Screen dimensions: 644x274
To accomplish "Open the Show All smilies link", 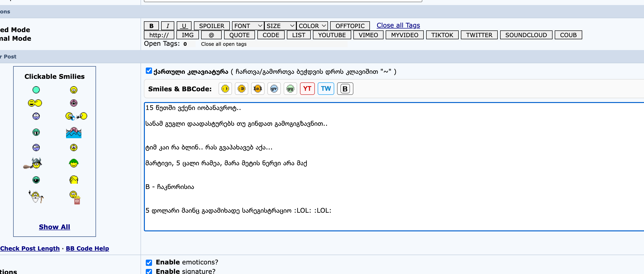I will 54,227.
